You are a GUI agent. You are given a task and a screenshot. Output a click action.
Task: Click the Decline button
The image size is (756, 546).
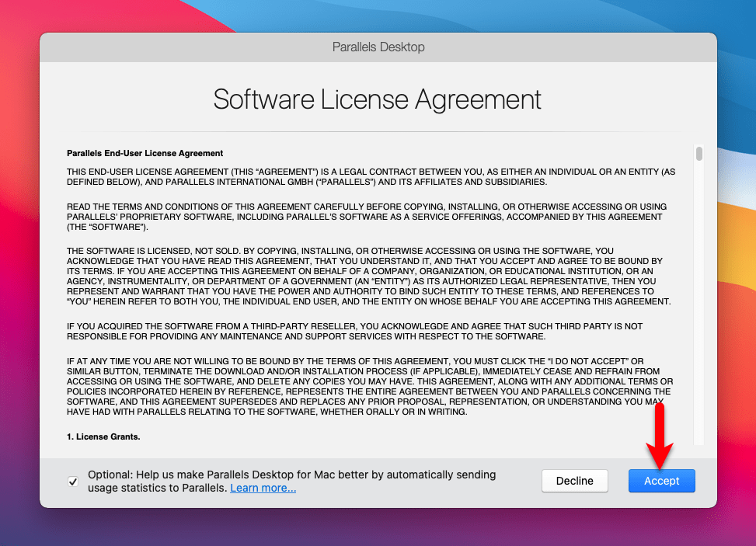(x=575, y=481)
